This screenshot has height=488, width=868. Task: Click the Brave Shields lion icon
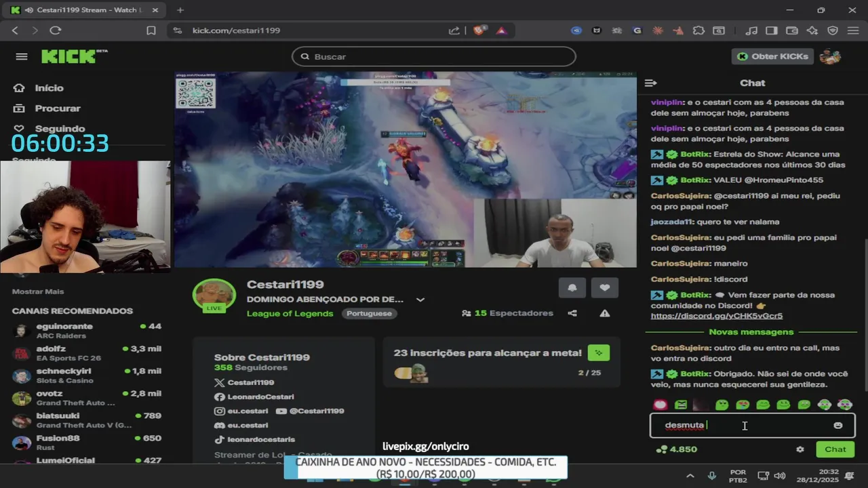click(480, 30)
